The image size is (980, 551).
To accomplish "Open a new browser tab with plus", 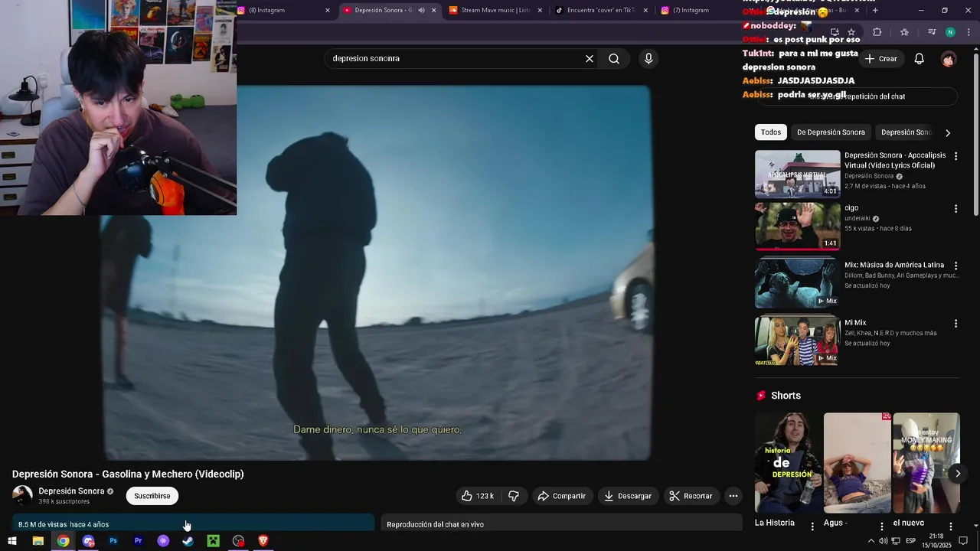I will pos(875,10).
